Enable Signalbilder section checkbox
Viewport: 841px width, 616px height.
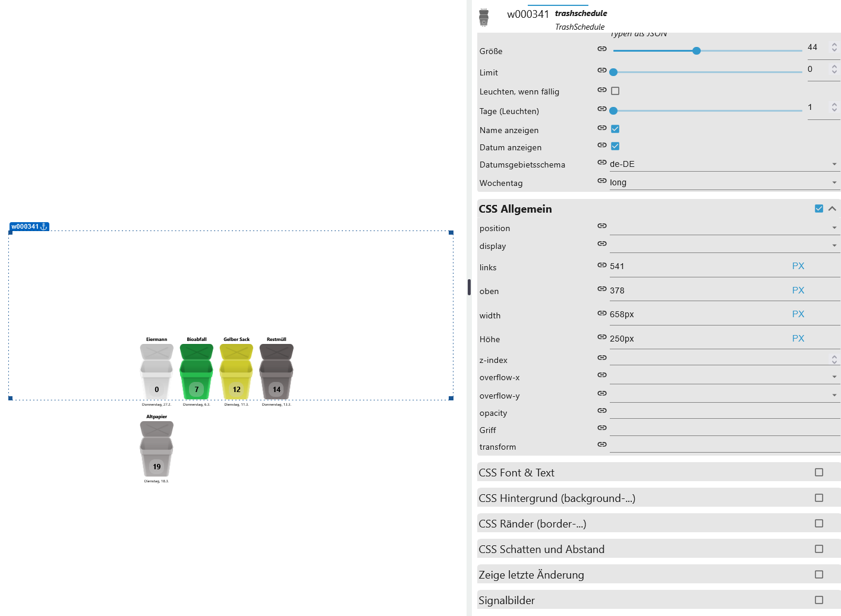click(819, 600)
